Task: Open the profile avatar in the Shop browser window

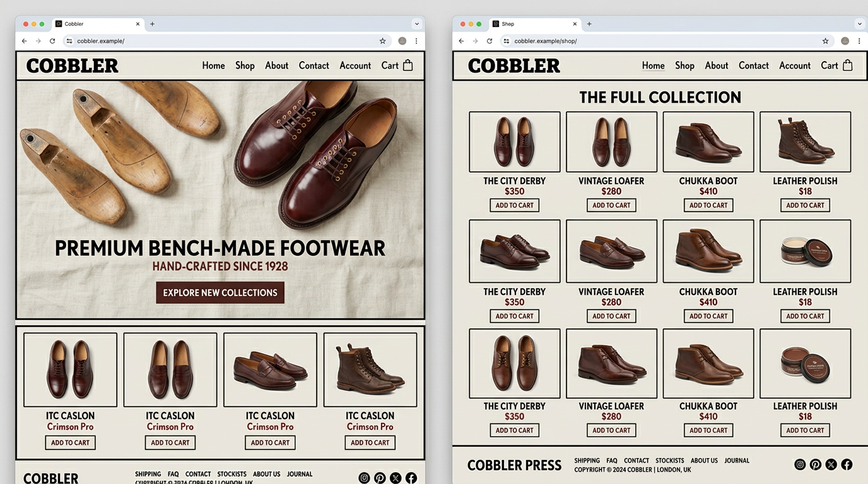Action: click(845, 41)
